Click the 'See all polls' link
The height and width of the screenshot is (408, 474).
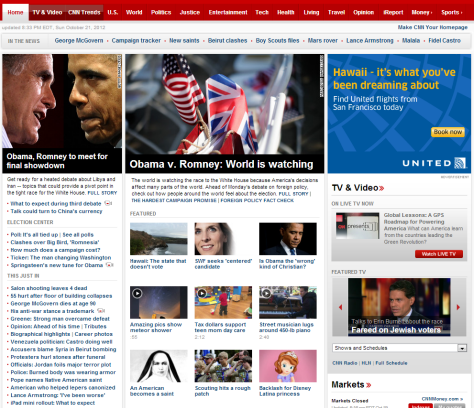tap(78, 235)
